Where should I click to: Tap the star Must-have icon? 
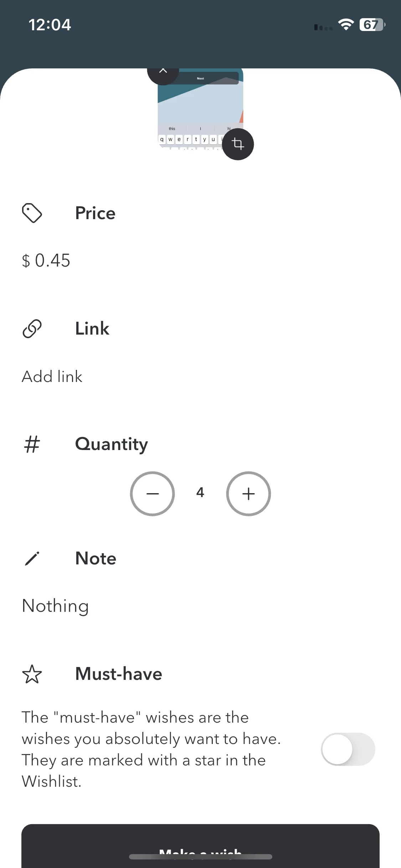(x=32, y=674)
